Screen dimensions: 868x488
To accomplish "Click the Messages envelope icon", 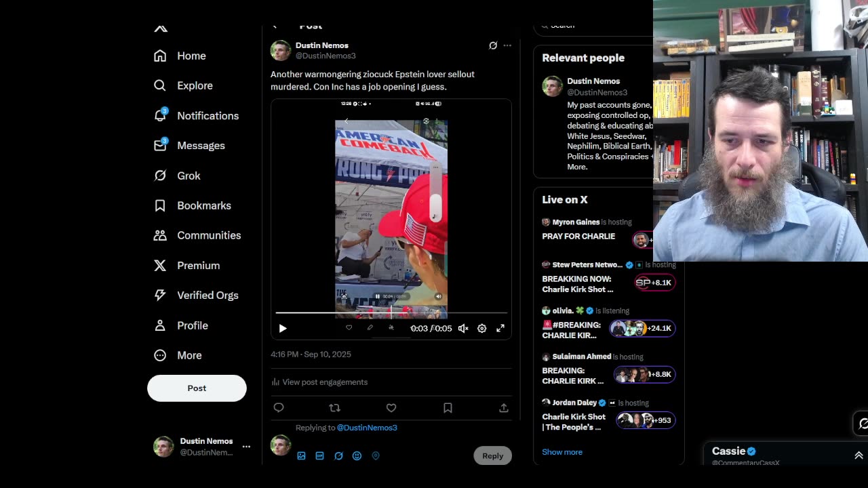I will [x=160, y=145].
